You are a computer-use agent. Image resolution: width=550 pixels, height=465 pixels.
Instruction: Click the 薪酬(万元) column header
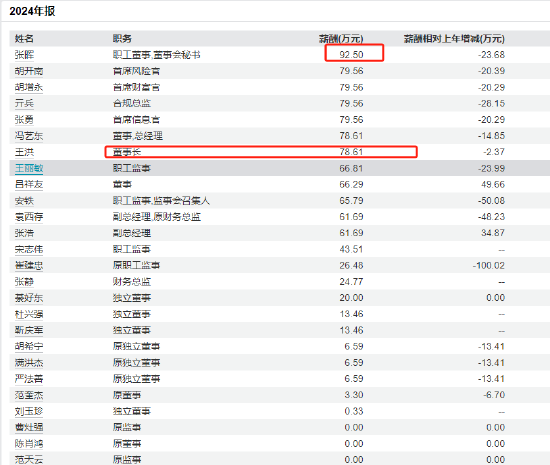click(x=341, y=39)
